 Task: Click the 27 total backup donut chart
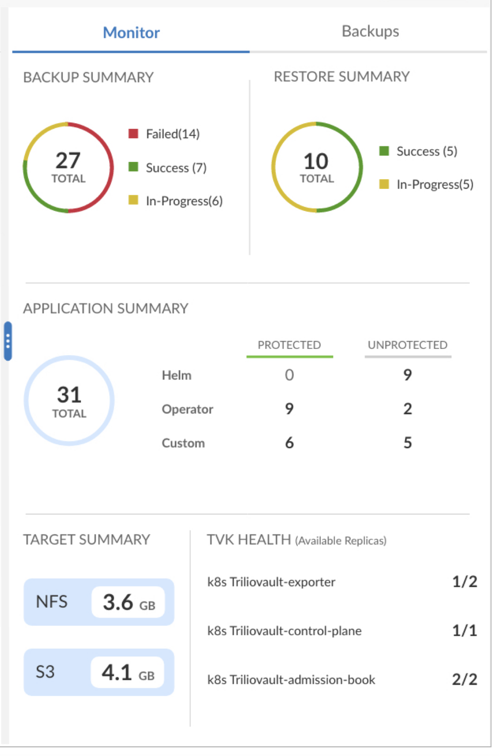tap(69, 169)
